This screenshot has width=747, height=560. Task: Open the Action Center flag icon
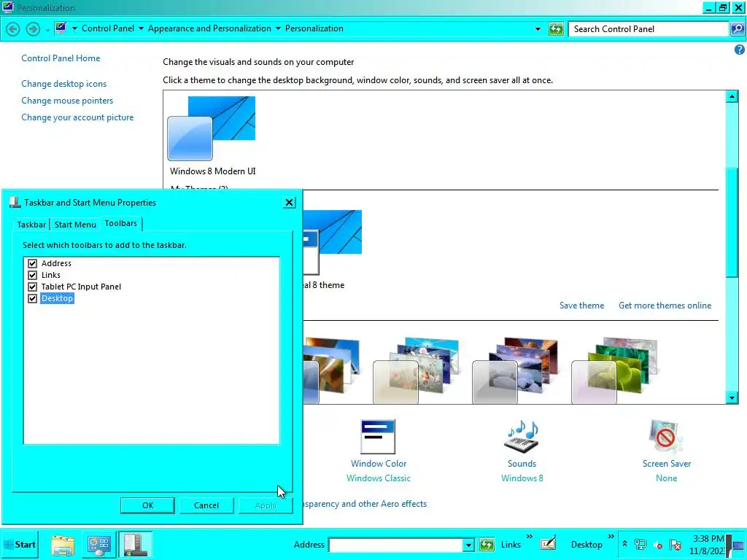click(x=675, y=545)
